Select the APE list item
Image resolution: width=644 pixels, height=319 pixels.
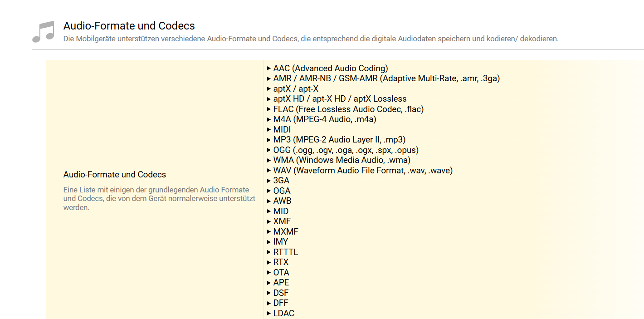point(278,283)
